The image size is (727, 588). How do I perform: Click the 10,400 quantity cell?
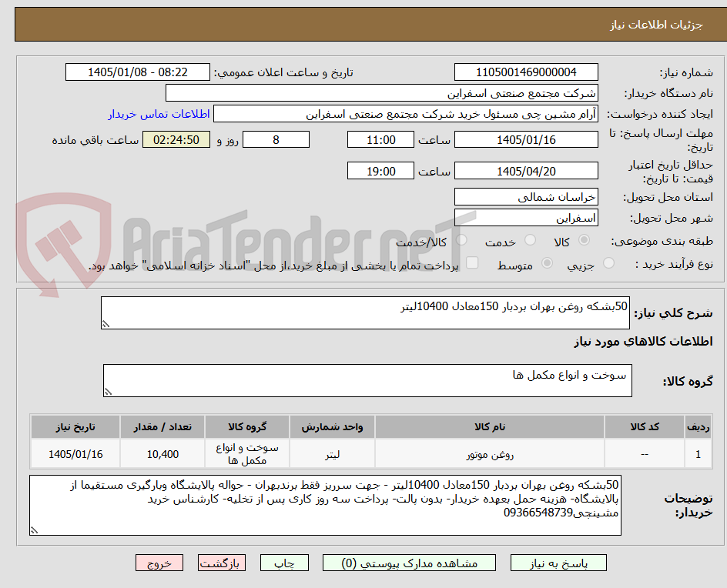tap(162, 454)
